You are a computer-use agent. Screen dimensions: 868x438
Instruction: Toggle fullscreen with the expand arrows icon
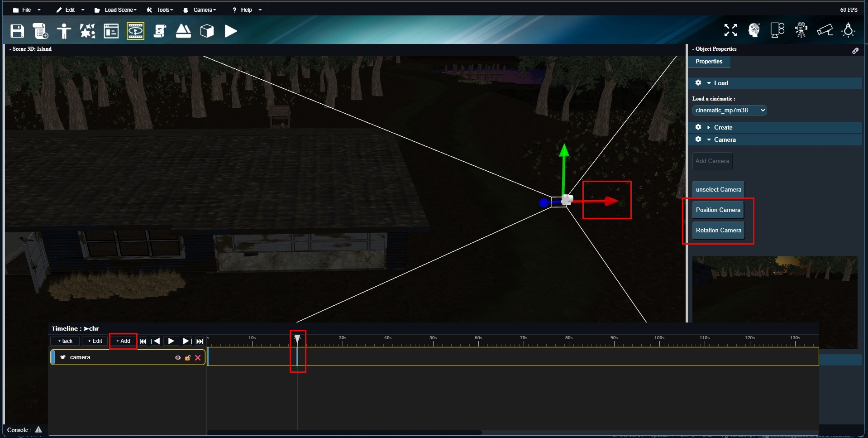tap(730, 30)
